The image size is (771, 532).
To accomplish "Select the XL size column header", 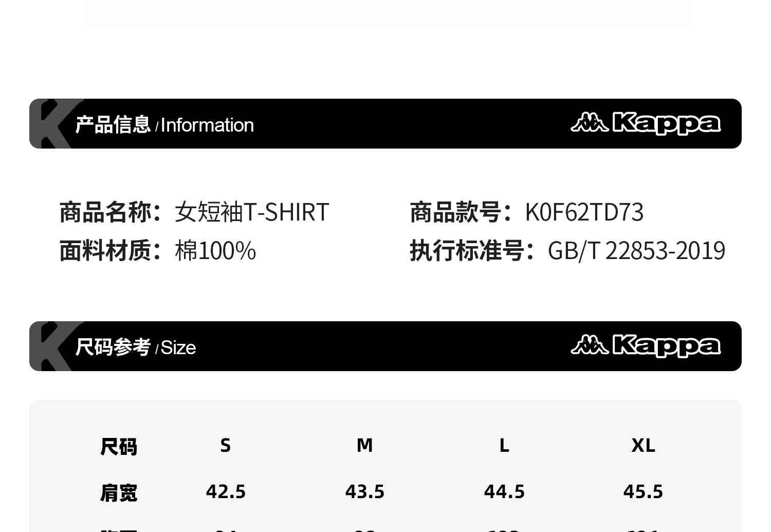I will [643, 445].
